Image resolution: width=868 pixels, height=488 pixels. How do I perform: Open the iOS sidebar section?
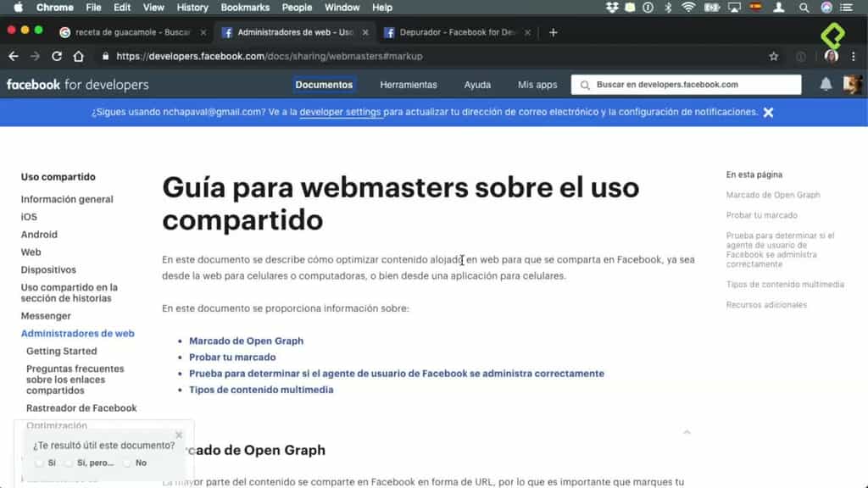29,217
